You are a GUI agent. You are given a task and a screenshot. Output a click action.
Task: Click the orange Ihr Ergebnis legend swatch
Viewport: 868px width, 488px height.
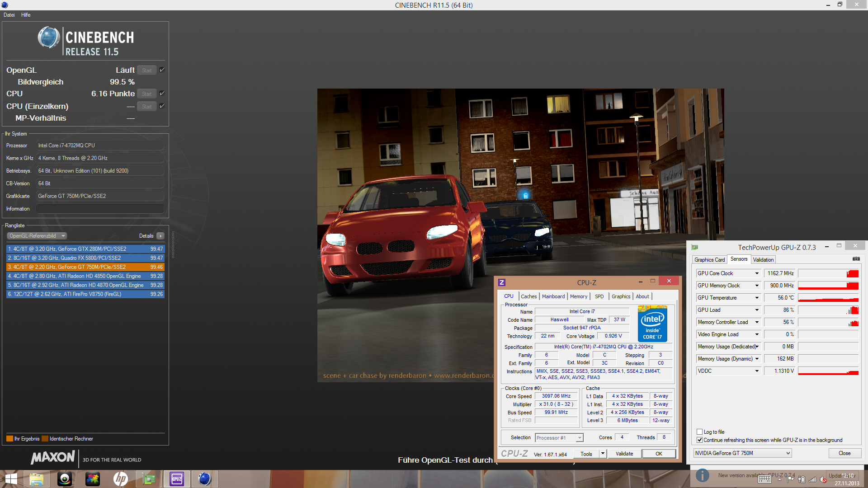point(9,439)
